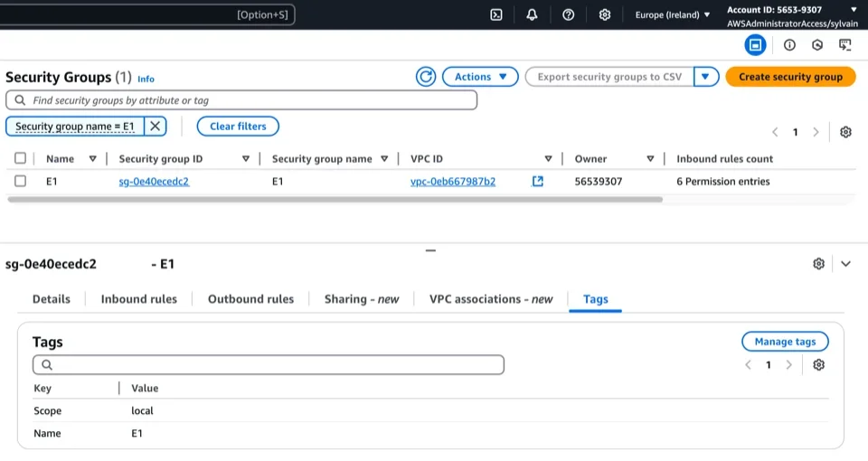Focus the Find security groups search field
Viewport: 868px width, 461px height.
coord(241,100)
